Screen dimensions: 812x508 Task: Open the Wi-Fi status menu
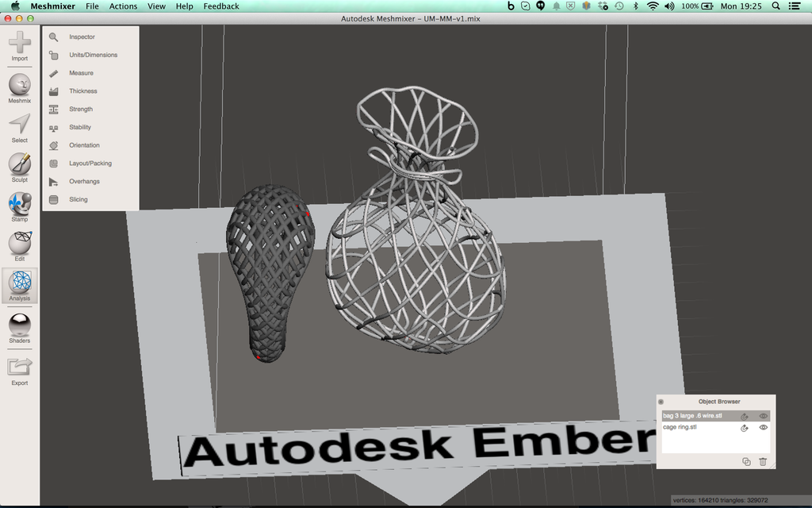(x=653, y=6)
